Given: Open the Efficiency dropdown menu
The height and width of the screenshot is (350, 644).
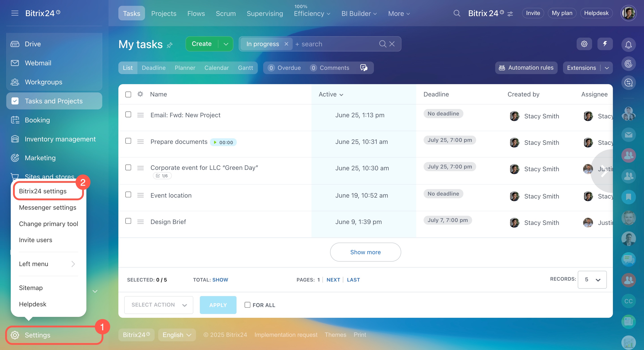Looking at the screenshot, I should 312,13.
